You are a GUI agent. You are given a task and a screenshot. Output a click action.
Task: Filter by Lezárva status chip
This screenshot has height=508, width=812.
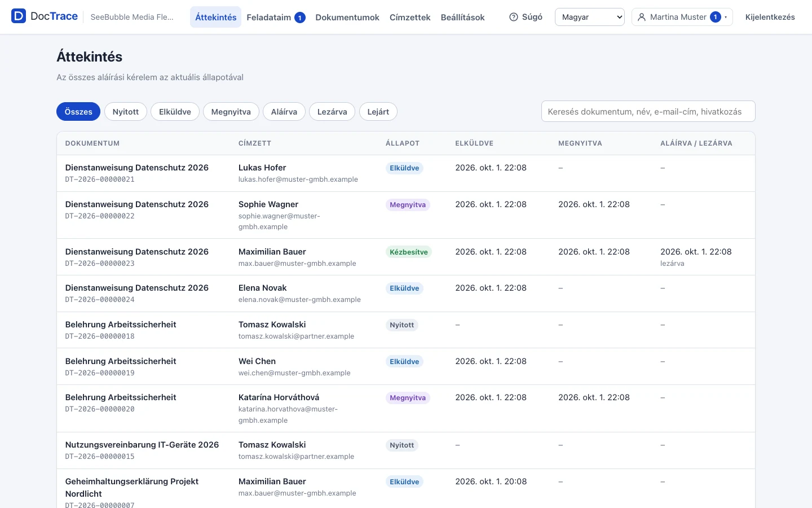tap(332, 112)
